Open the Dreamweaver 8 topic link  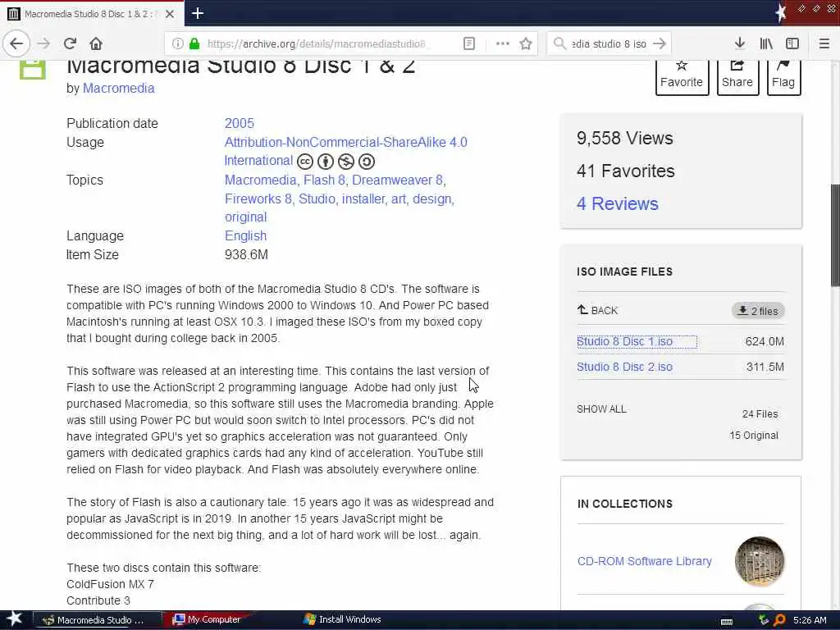(397, 180)
